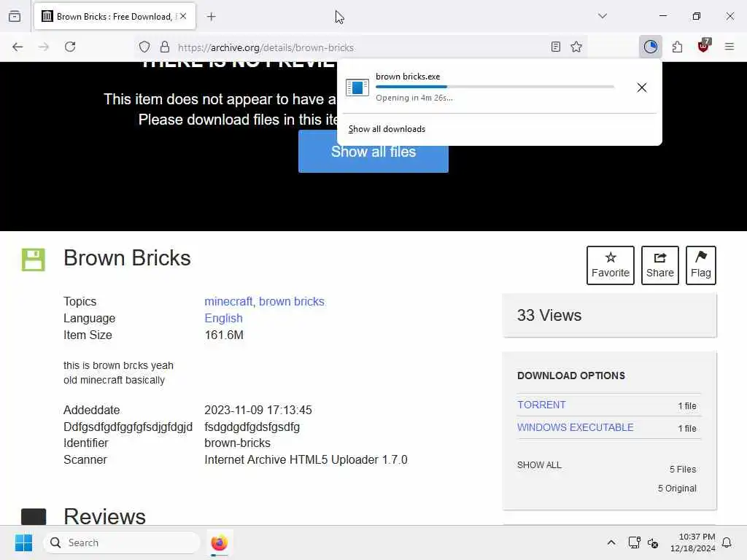Screen dimensions: 747x560
Task: Open Firefox application hamburger menu
Action: pyautogui.click(x=729, y=47)
